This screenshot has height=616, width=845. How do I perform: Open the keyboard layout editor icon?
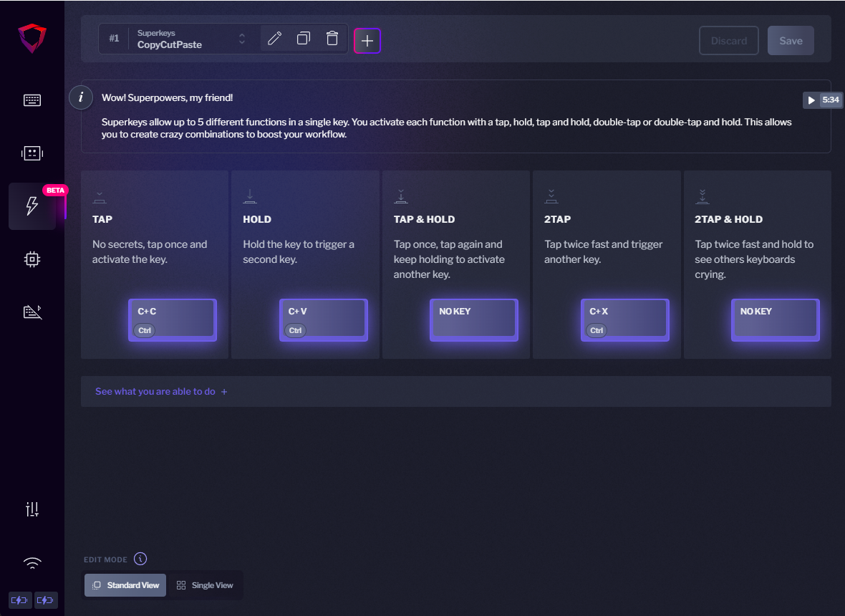coord(32,100)
